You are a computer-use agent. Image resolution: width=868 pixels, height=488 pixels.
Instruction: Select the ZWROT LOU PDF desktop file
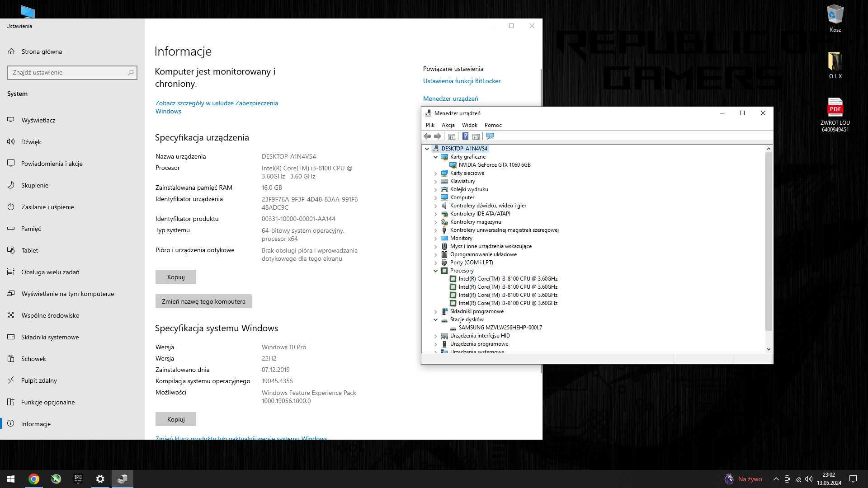coord(835,115)
